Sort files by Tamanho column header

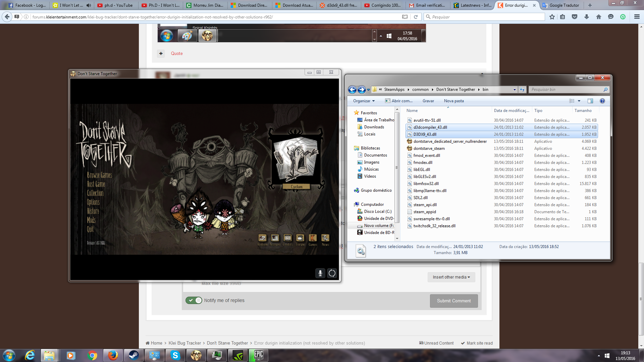tap(583, 111)
